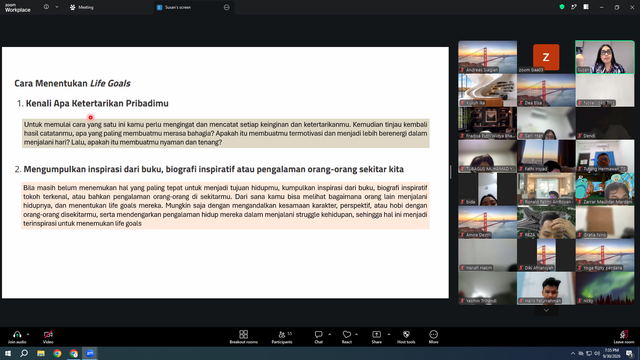This screenshot has height=360, width=640.
Task: Select Haris Faturrahman's video tile
Action: point(546,289)
